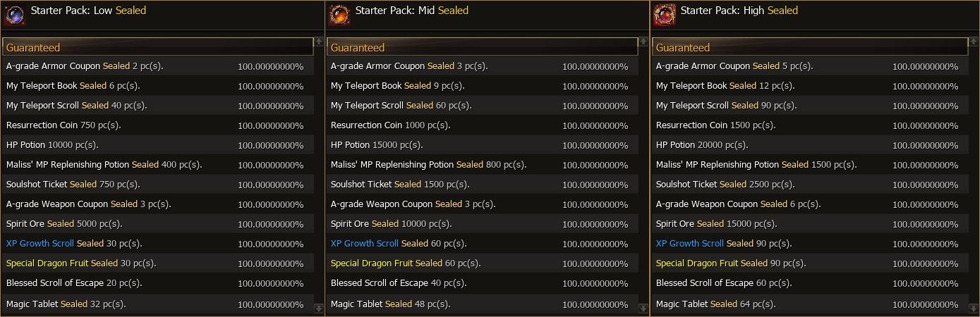Click the Starter Pack: Mid Sealed icon
This screenshot has width=980, height=317.
[340, 14]
